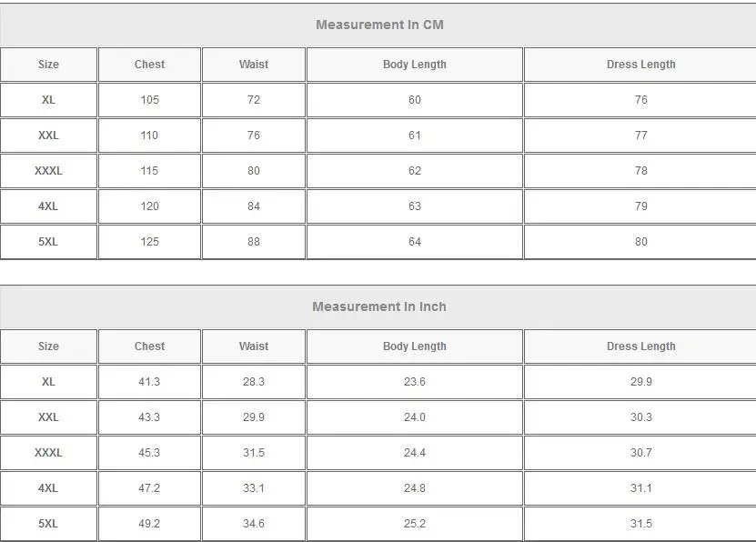Click the Body Length header in CM table
This screenshot has width=756, height=542.
[415, 65]
